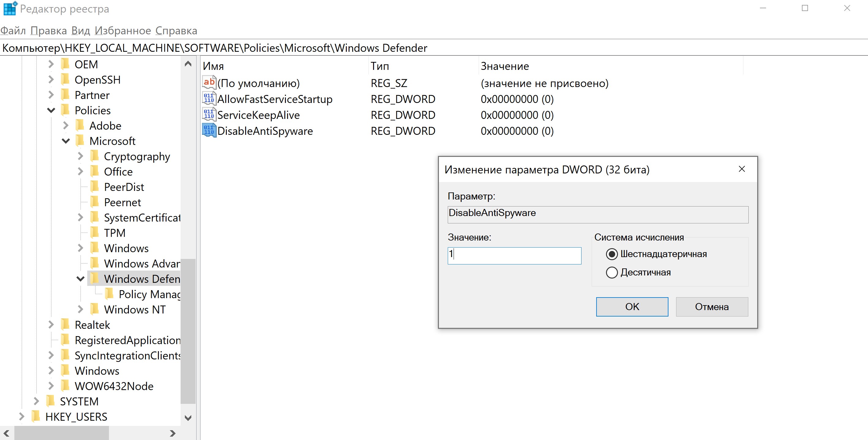Click the TPM folder icon
This screenshot has width=868, height=440.
95,233
